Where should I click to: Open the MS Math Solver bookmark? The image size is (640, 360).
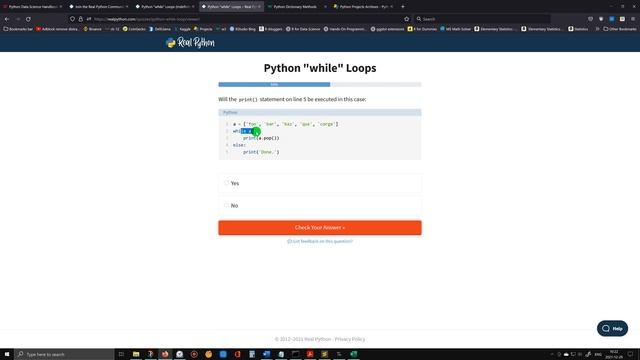pos(456,29)
